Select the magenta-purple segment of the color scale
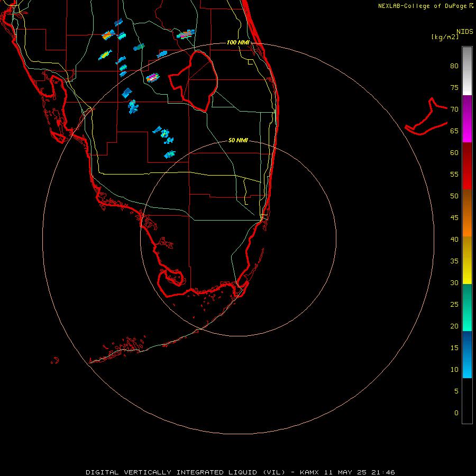Screen dimensions: 476x476 tap(467, 118)
